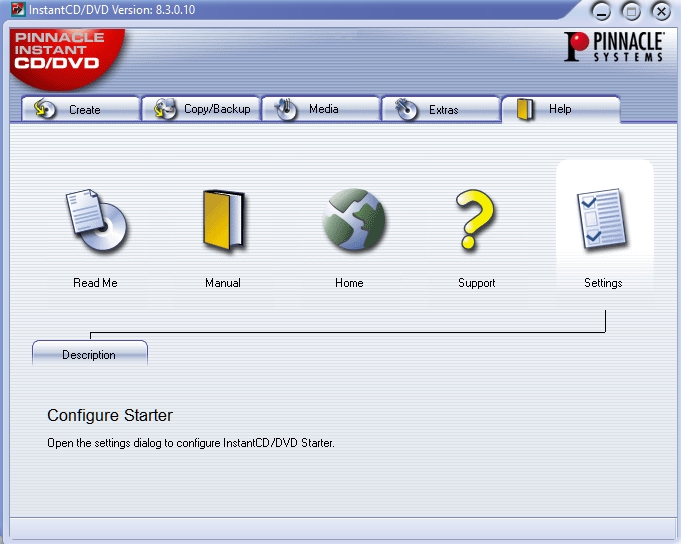The image size is (681, 544).
Task: Click the Extras tab disc icon
Action: coord(406,109)
